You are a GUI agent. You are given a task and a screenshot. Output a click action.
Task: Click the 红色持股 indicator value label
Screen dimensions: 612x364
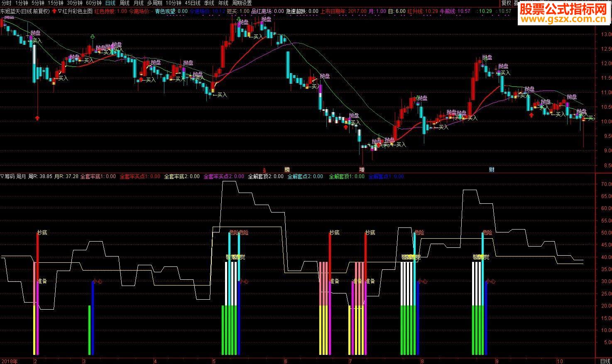click(110, 11)
